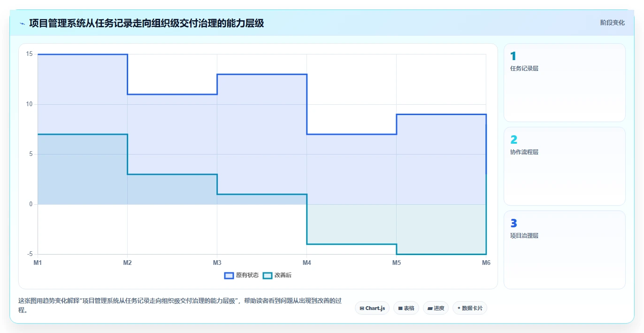
Task: Click the M2 axis label
Action: tap(127, 263)
